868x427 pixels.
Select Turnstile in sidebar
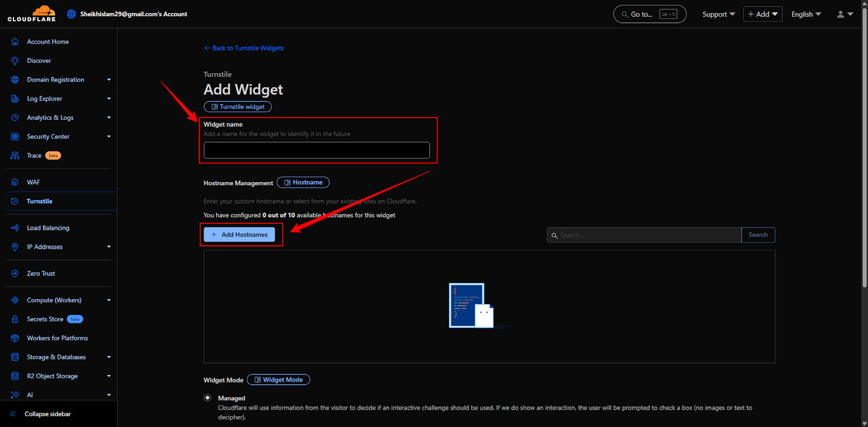click(40, 201)
